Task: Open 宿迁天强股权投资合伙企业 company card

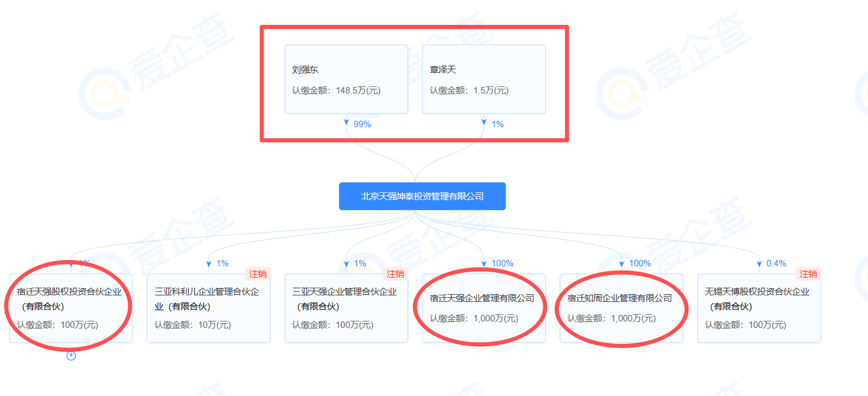Action: click(x=71, y=308)
